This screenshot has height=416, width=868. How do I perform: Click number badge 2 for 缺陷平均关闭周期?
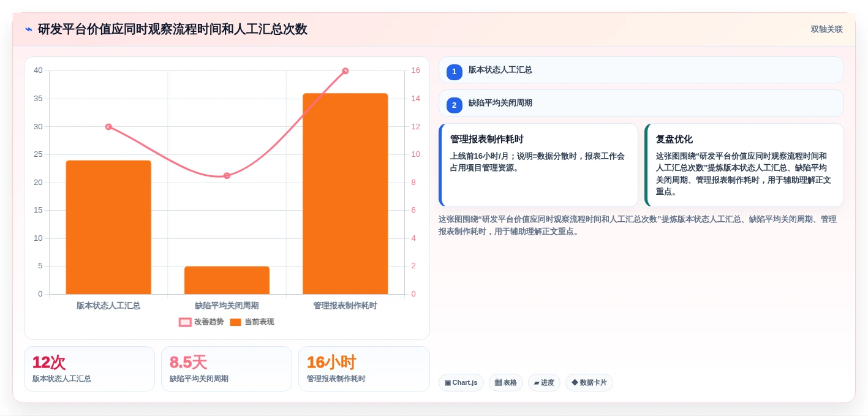pos(454,105)
